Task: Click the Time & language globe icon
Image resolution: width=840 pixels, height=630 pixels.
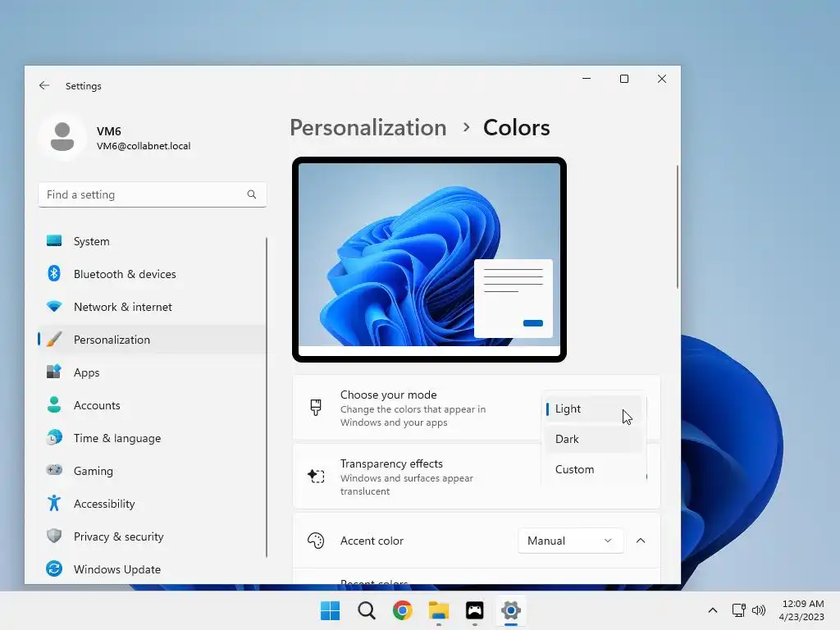Action: coord(54,438)
